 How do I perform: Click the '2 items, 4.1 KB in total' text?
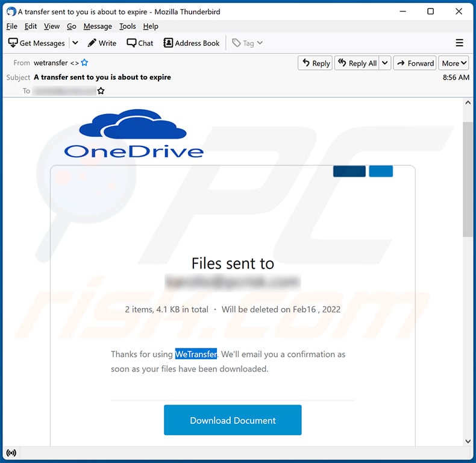pos(166,309)
